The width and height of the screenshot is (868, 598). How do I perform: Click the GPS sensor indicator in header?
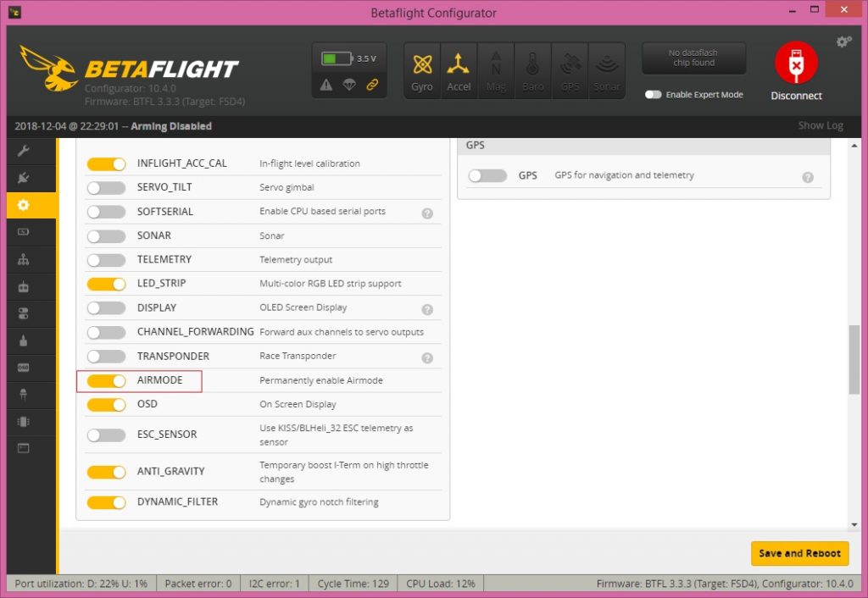point(570,72)
